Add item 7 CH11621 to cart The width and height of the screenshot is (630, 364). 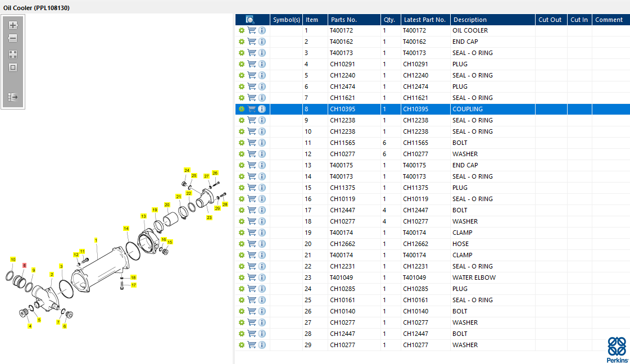[252, 98]
